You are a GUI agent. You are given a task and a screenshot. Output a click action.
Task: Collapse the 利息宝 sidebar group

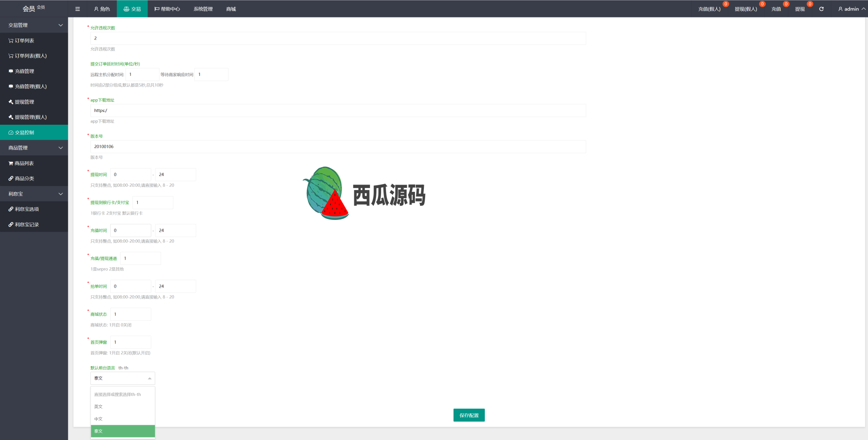click(34, 193)
